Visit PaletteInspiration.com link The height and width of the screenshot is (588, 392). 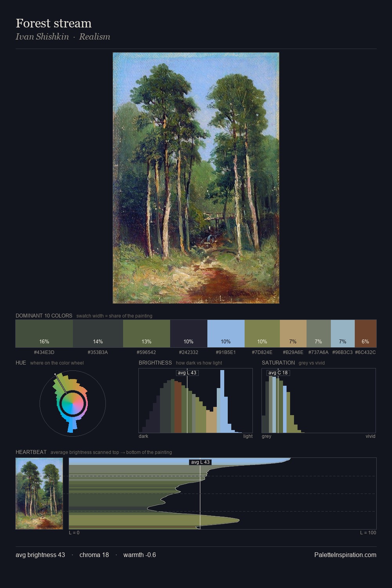(345, 555)
